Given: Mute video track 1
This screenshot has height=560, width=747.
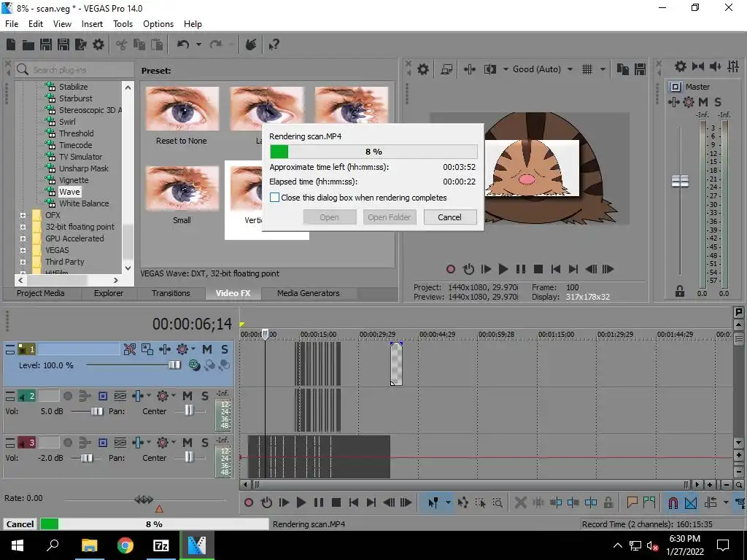Looking at the screenshot, I should [x=206, y=349].
